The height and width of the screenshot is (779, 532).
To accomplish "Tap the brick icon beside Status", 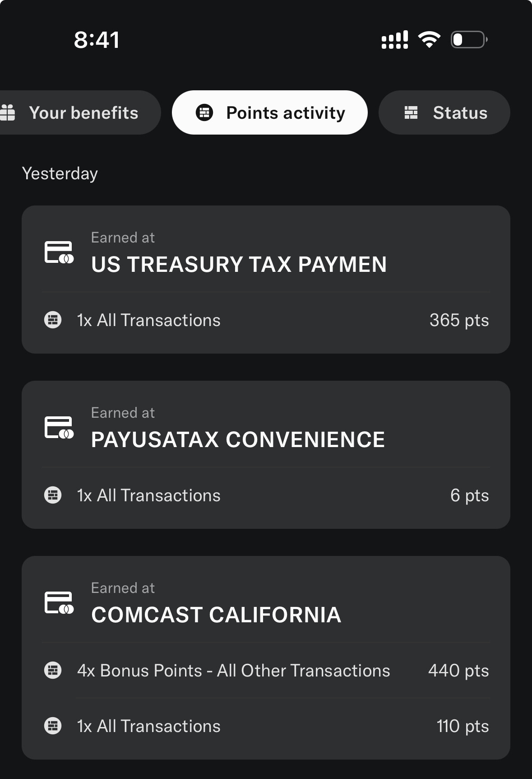I will [x=411, y=112].
